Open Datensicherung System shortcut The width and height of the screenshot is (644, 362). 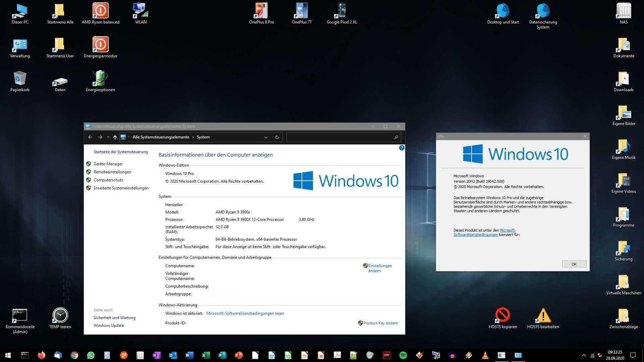tap(543, 16)
